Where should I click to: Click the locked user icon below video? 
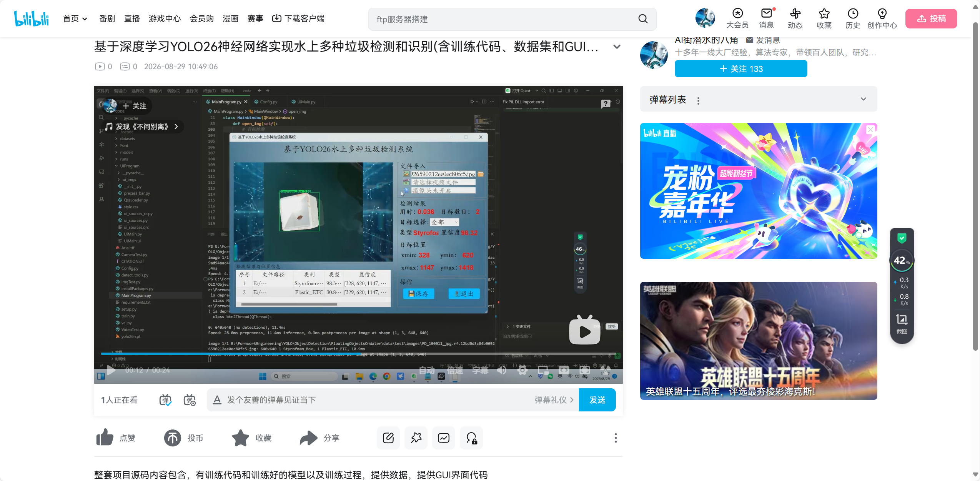(471, 438)
